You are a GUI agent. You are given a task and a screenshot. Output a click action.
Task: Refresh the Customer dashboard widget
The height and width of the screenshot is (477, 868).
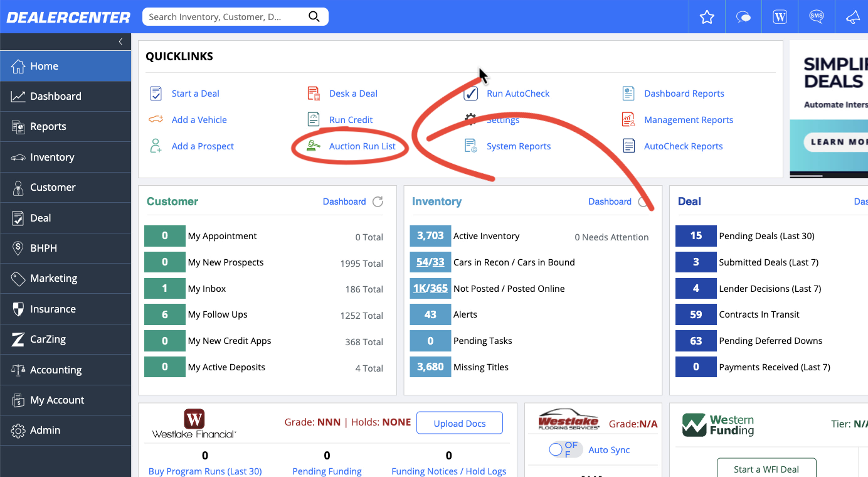point(376,201)
